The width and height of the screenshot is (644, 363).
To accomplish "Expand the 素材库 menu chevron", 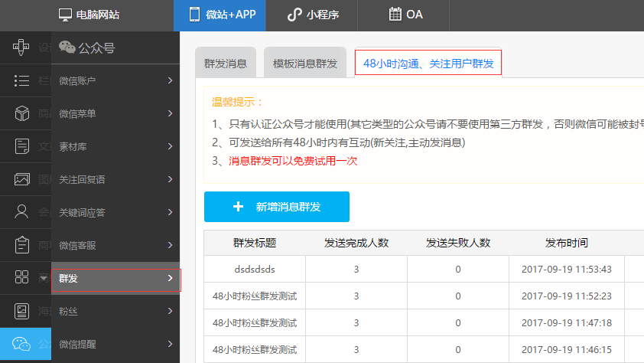I will coord(170,146).
